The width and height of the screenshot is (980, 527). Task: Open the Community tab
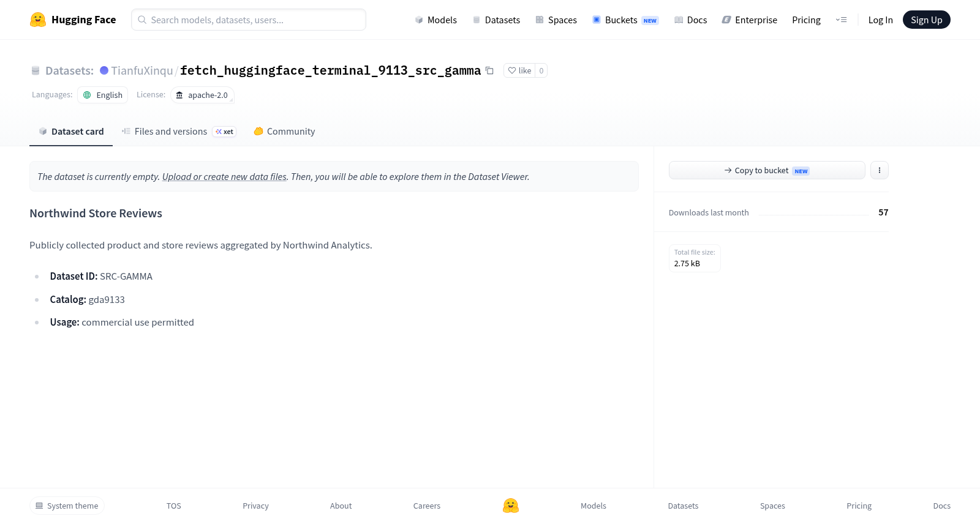[284, 132]
